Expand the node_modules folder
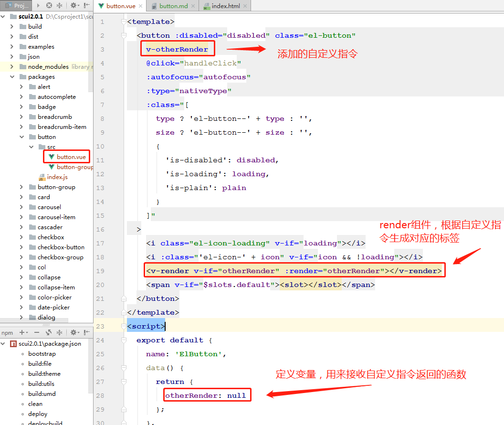The height and width of the screenshot is (425, 504). [12, 66]
